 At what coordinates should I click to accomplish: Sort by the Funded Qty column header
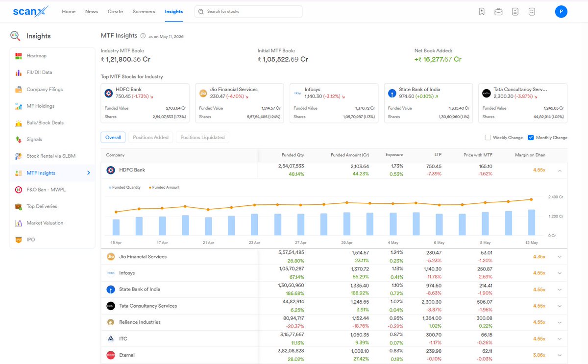tap(293, 155)
